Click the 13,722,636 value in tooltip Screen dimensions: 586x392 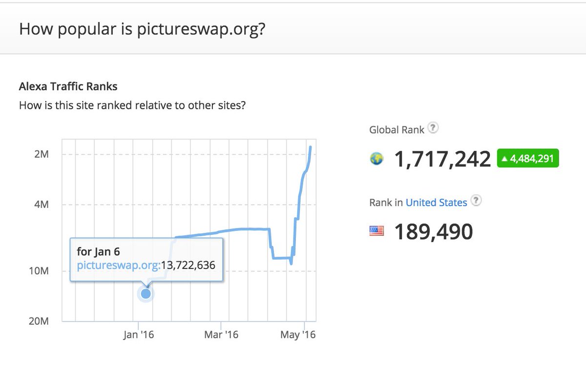pyautogui.click(x=188, y=266)
